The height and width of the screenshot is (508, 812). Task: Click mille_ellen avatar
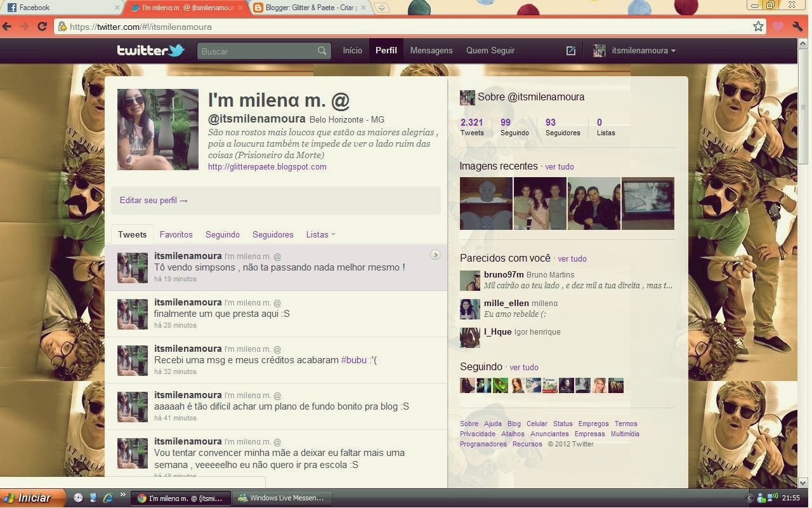coord(470,309)
